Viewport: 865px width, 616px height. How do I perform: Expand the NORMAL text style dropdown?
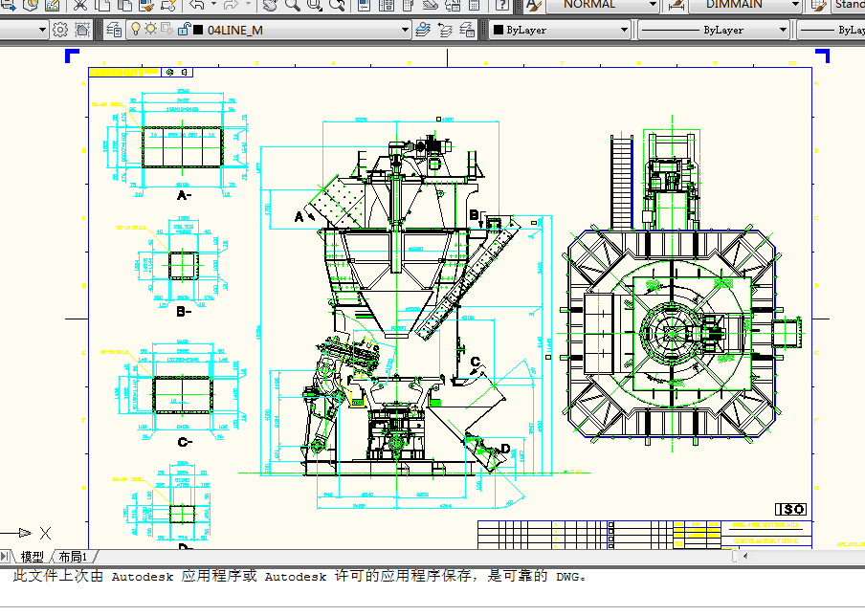pos(654,5)
